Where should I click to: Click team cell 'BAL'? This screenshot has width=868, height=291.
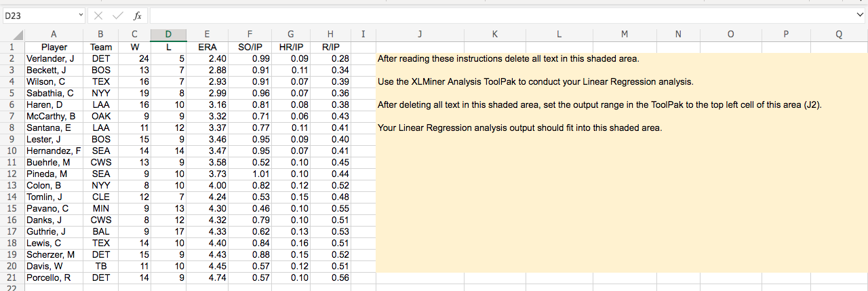pos(101,232)
